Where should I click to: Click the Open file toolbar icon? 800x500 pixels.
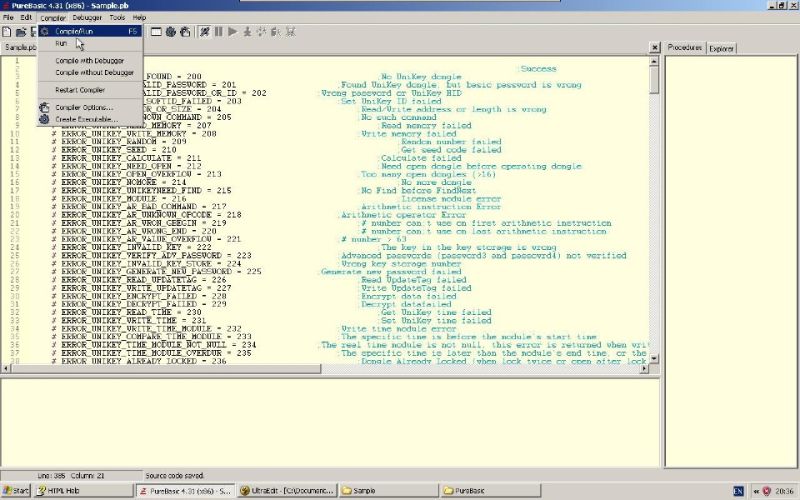21,32
